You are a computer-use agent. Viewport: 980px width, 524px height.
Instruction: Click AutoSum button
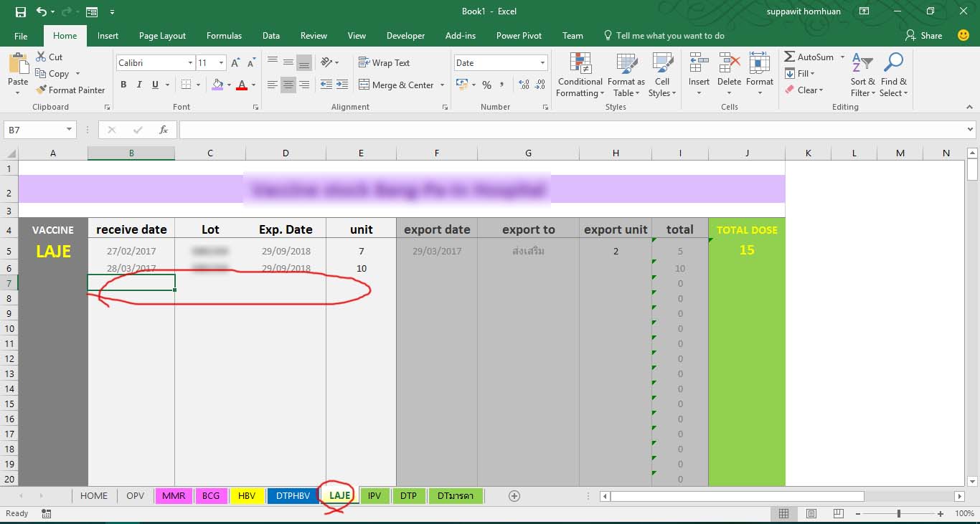809,57
